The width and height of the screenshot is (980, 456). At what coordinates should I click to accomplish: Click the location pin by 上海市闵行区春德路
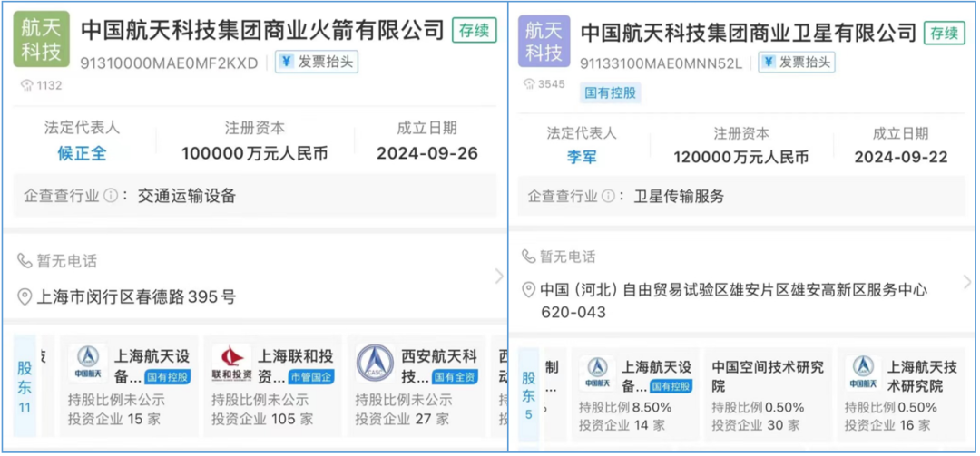[x=24, y=296]
